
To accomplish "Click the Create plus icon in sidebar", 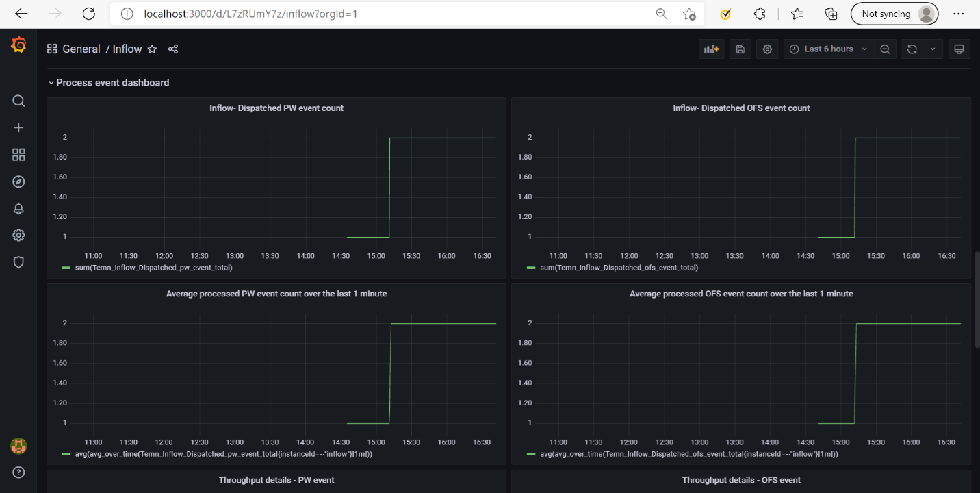I will click(18, 128).
